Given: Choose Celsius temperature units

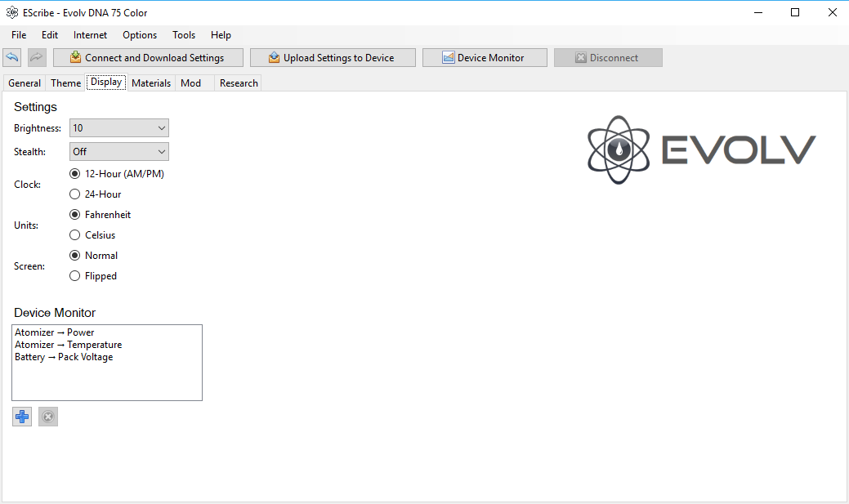Looking at the screenshot, I should coord(75,235).
